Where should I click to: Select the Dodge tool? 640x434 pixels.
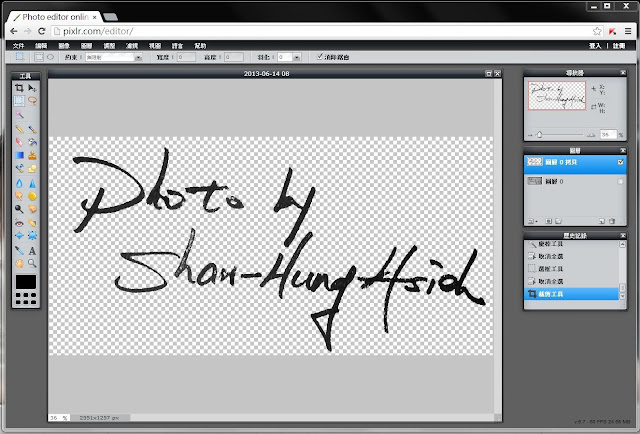coord(19,209)
